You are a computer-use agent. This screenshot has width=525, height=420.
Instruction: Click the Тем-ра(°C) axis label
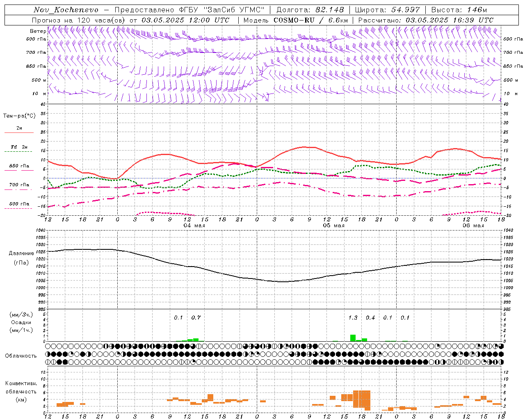(19, 116)
